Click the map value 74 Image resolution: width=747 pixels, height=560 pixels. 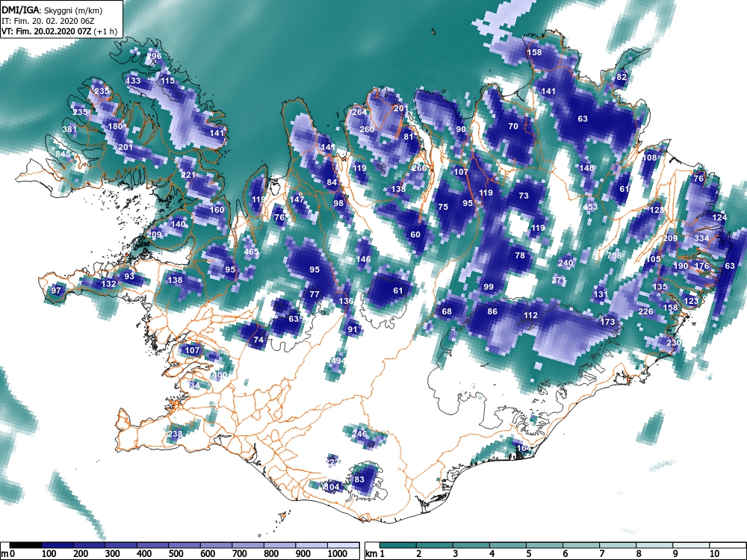click(258, 340)
